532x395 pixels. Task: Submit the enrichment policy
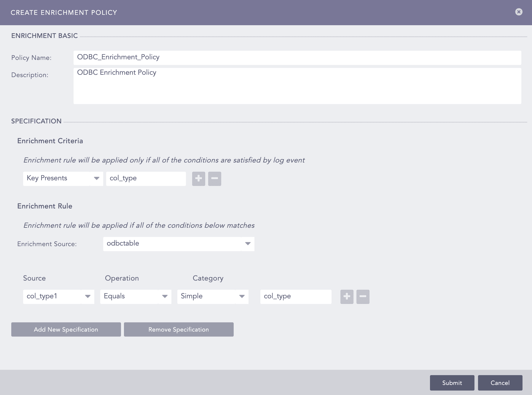click(452, 383)
